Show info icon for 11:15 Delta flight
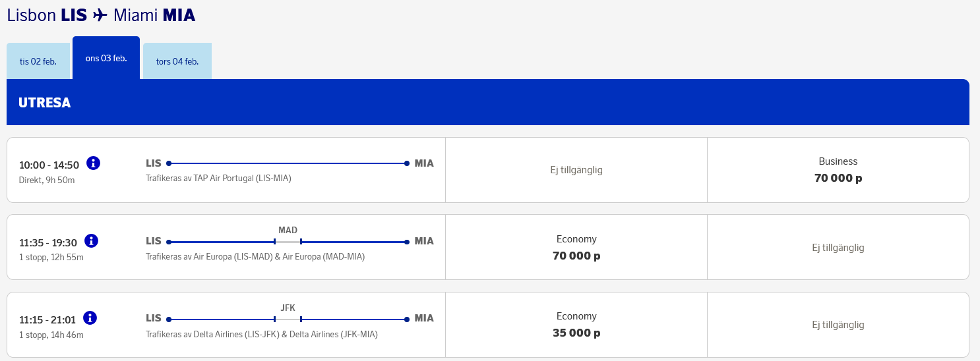Viewport: 980px width, 361px height. [x=90, y=318]
